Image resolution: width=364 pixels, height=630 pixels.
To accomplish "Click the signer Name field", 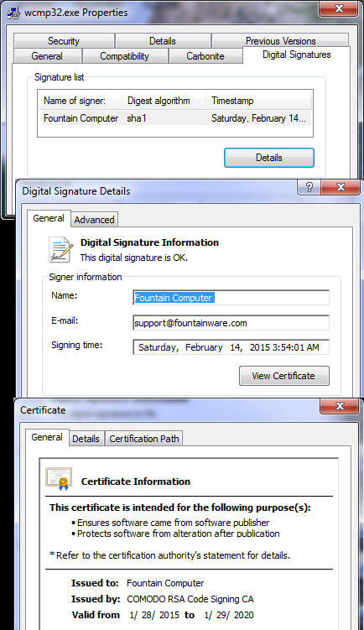I will [x=231, y=298].
